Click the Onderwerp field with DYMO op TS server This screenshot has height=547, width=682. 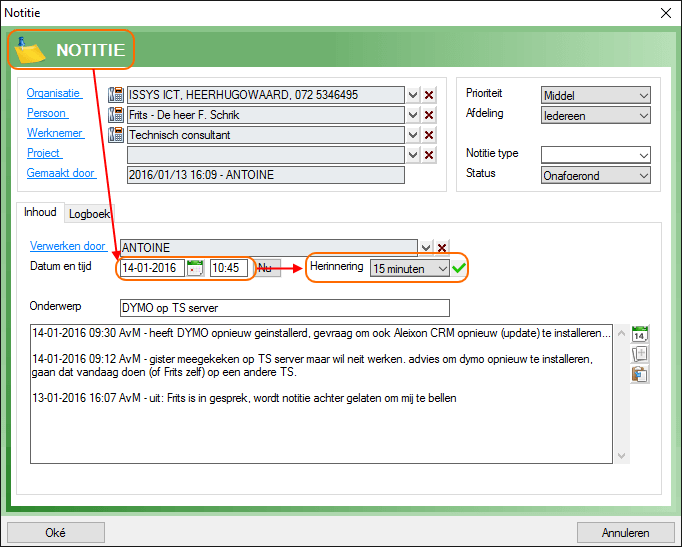pyautogui.click(x=284, y=308)
